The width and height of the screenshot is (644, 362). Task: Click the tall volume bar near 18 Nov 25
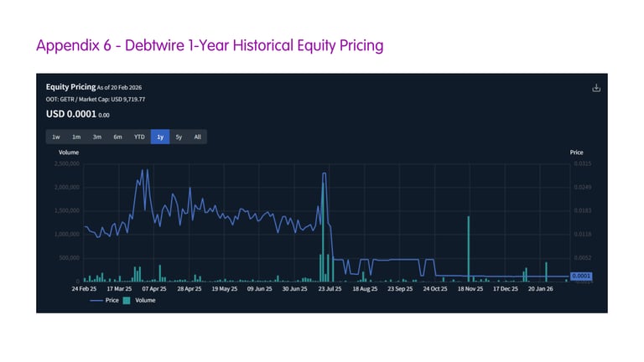click(x=468, y=248)
